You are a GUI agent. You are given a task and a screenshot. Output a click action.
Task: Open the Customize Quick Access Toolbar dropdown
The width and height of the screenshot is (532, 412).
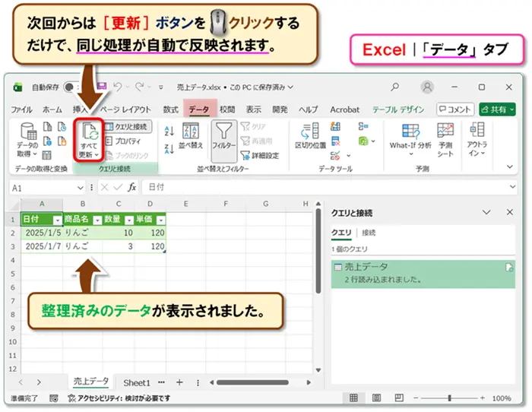[161, 87]
